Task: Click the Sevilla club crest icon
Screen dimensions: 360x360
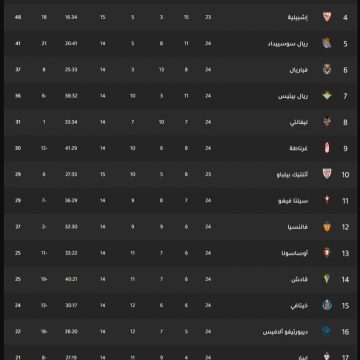Action: pos(327,17)
